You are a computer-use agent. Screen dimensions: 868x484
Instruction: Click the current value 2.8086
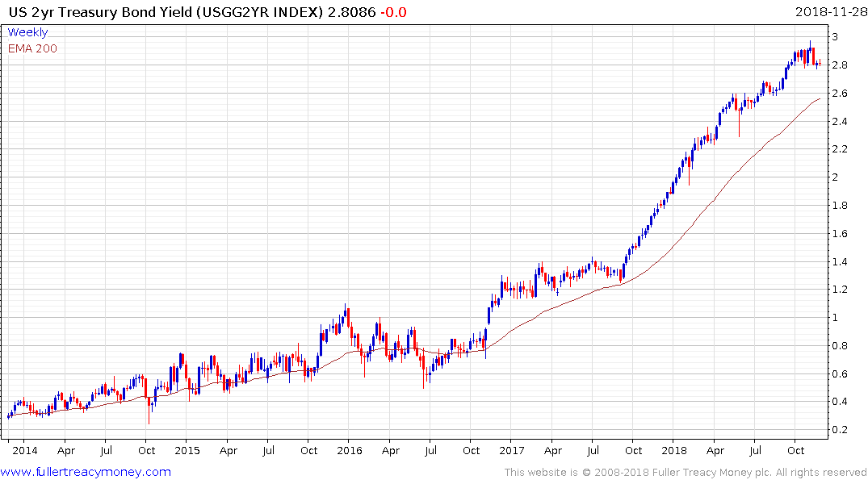tap(351, 12)
